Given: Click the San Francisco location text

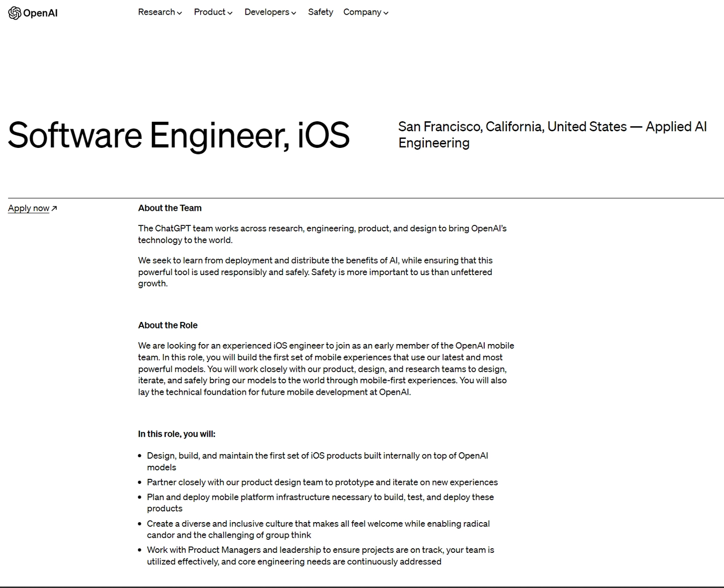Looking at the screenshot, I should pyautogui.click(x=553, y=134).
